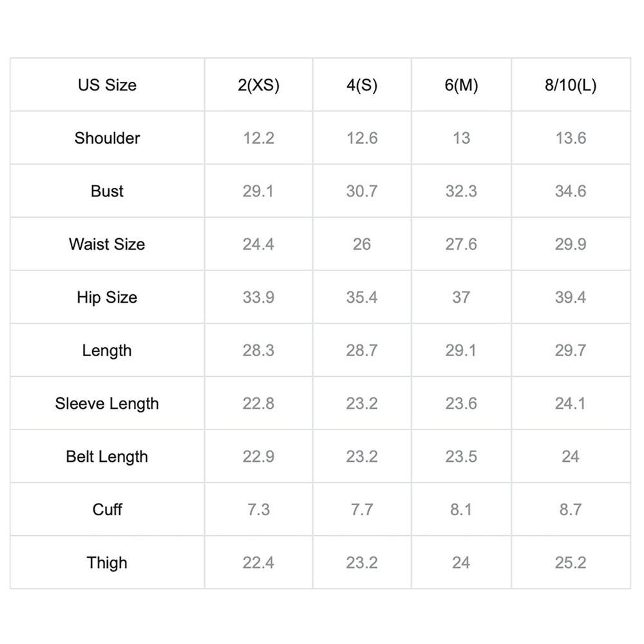The width and height of the screenshot is (644, 644).
Task: Select the 6(M) column header
Action: click(x=461, y=85)
